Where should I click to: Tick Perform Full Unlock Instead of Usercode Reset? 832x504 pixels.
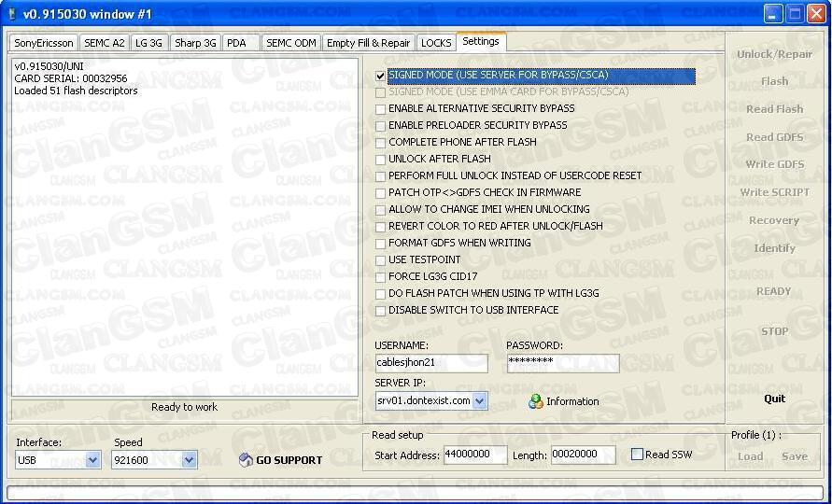coord(380,176)
